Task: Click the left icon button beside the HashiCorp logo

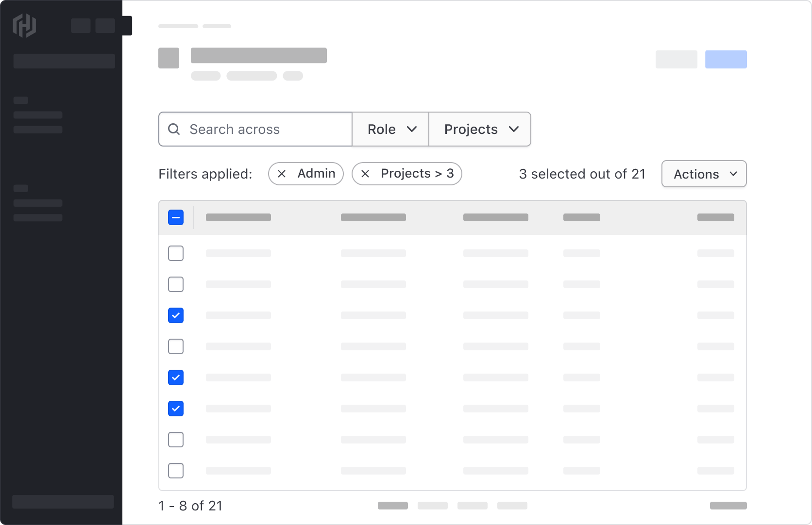Action: tap(81, 26)
